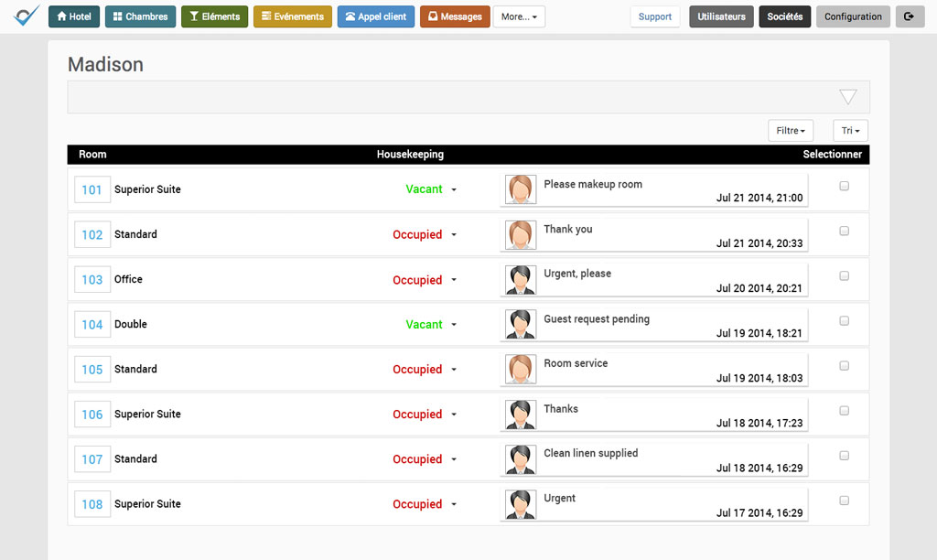Click the avatar for room 101 message
This screenshot has width=937, height=560.
(x=521, y=189)
